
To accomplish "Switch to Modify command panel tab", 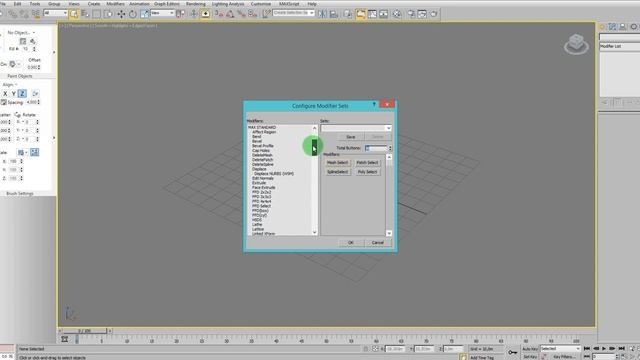I will (612, 27).
